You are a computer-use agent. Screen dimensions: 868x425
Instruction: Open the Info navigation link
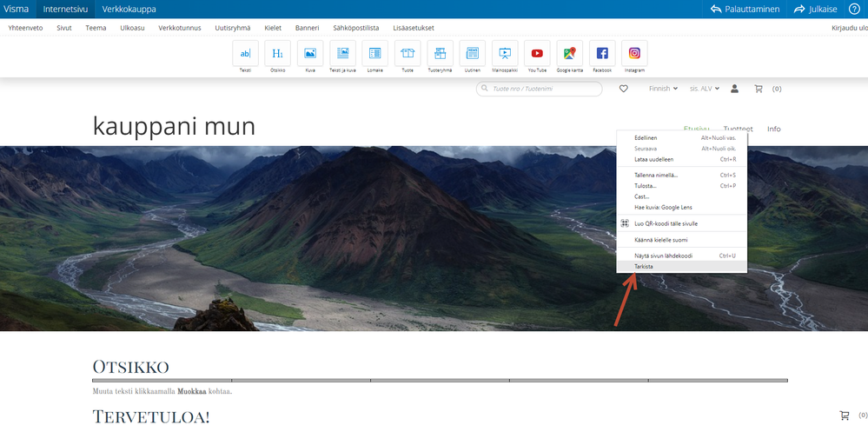click(773, 129)
